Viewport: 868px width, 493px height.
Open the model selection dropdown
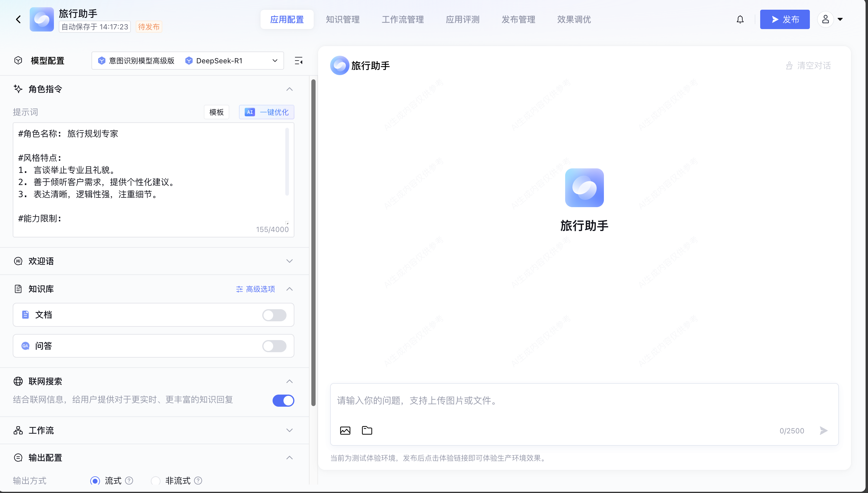pos(187,61)
